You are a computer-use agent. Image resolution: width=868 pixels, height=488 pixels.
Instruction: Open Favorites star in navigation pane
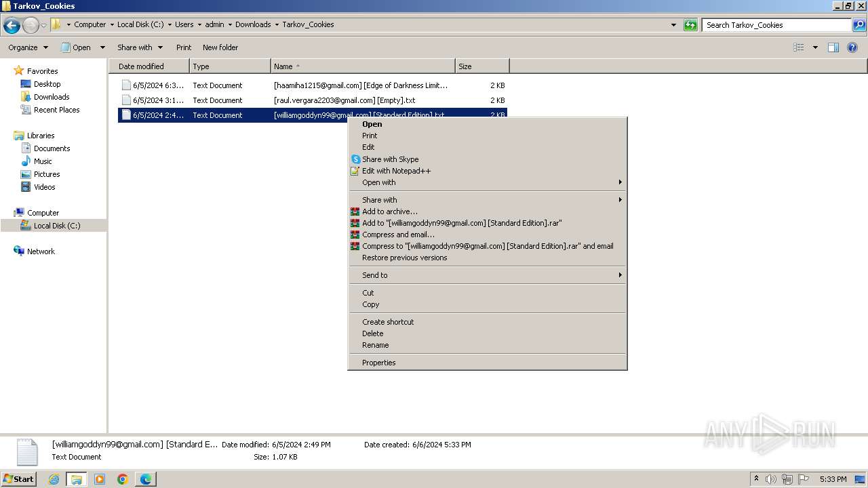click(19, 70)
